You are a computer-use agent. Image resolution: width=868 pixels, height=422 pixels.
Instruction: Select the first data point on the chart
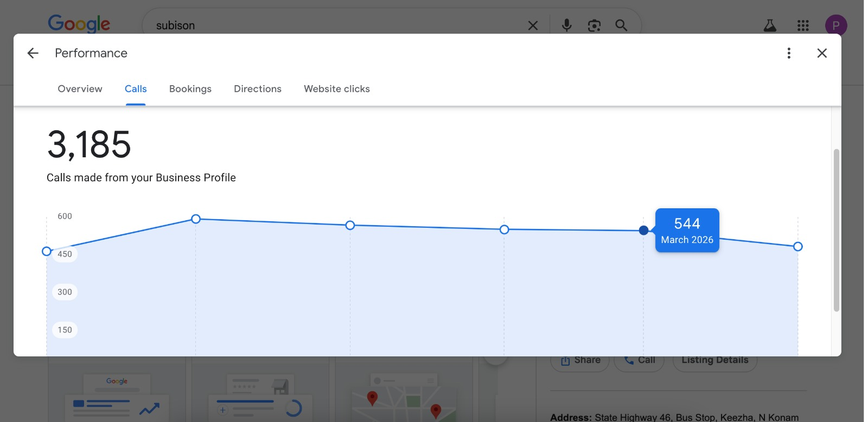point(47,252)
